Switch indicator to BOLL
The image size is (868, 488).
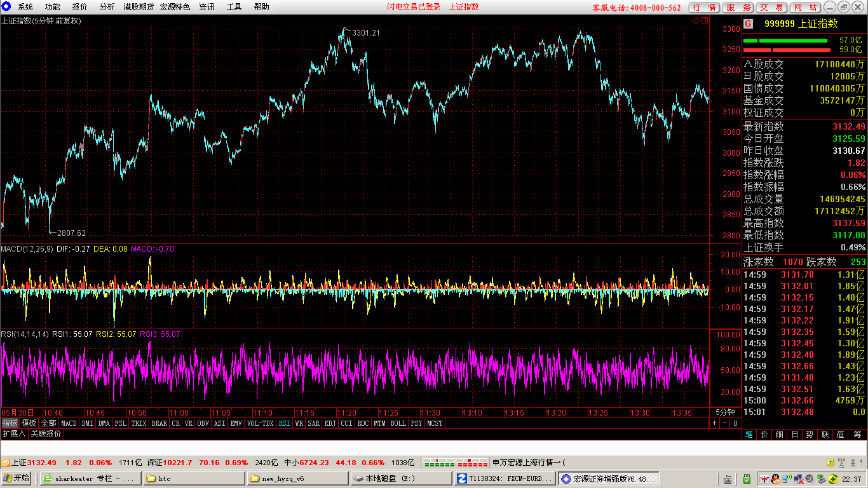(398, 423)
